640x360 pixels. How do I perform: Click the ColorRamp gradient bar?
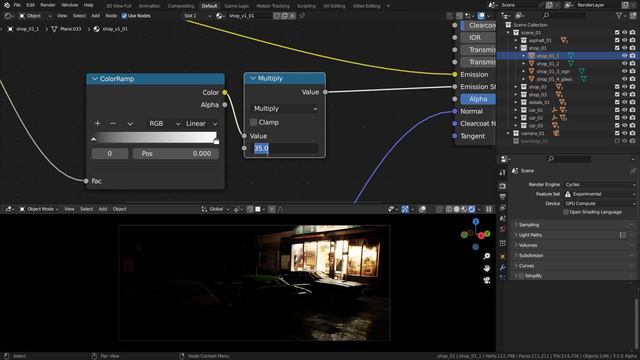click(155, 138)
